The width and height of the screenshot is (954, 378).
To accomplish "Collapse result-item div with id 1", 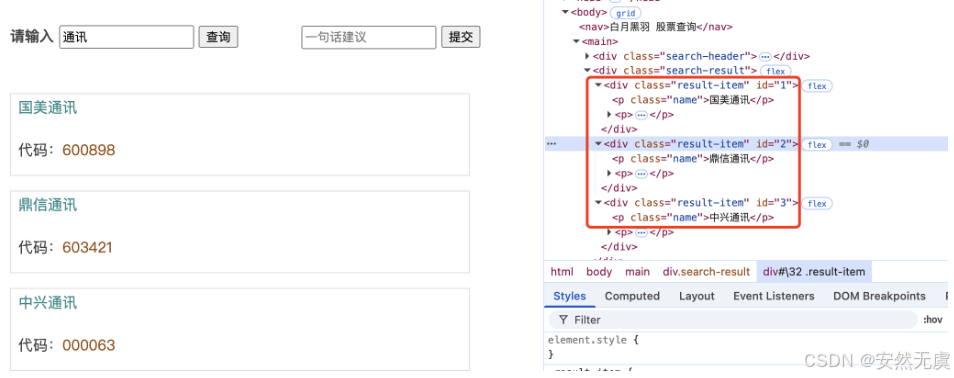I will [598, 85].
